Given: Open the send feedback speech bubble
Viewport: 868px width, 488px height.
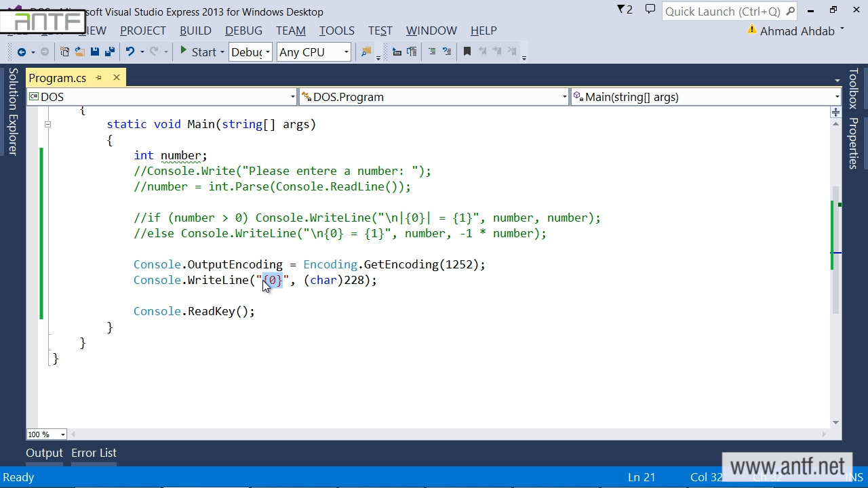Looking at the screenshot, I should pos(650,9).
